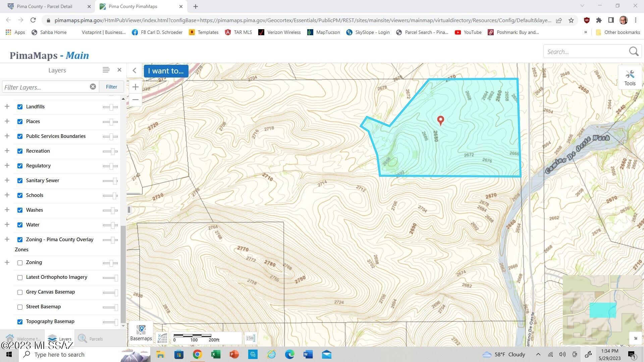Turn on Latest Orthophoto Imagery
This screenshot has width=644, height=362.
[x=20, y=277]
